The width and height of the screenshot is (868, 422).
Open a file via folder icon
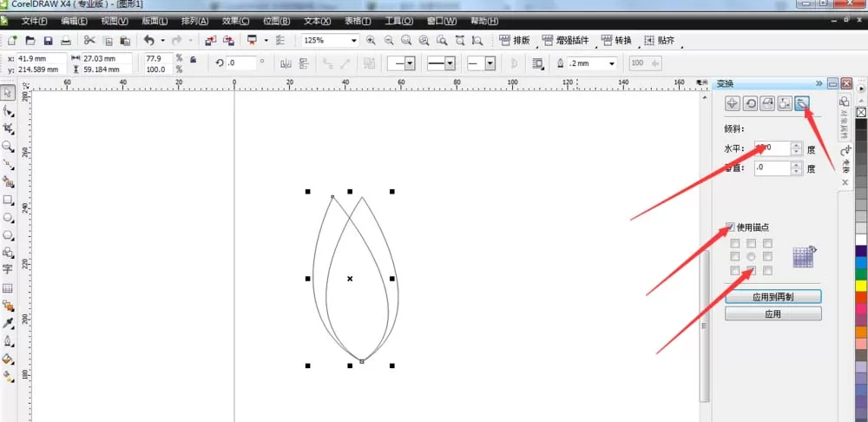coord(30,41)
